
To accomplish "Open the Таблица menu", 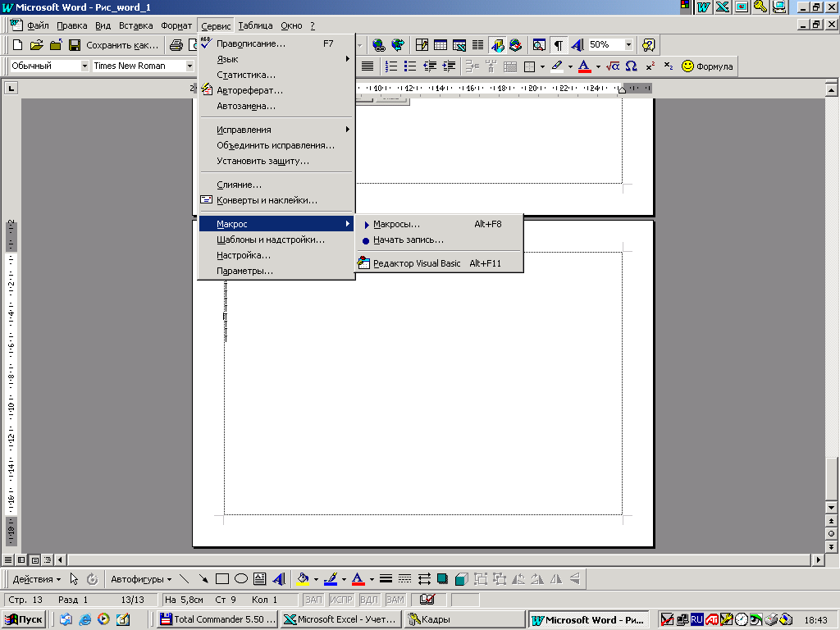I will coord(255,25).
